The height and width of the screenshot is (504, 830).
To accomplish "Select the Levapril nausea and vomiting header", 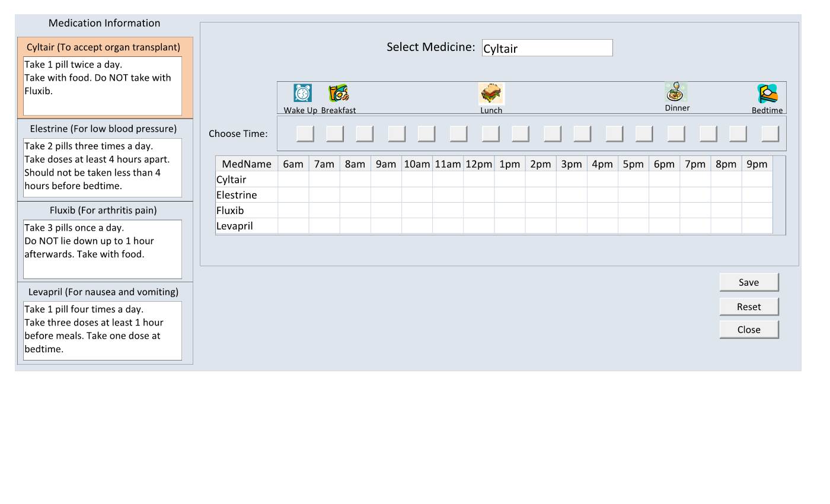I will click(x=104, y=292).
